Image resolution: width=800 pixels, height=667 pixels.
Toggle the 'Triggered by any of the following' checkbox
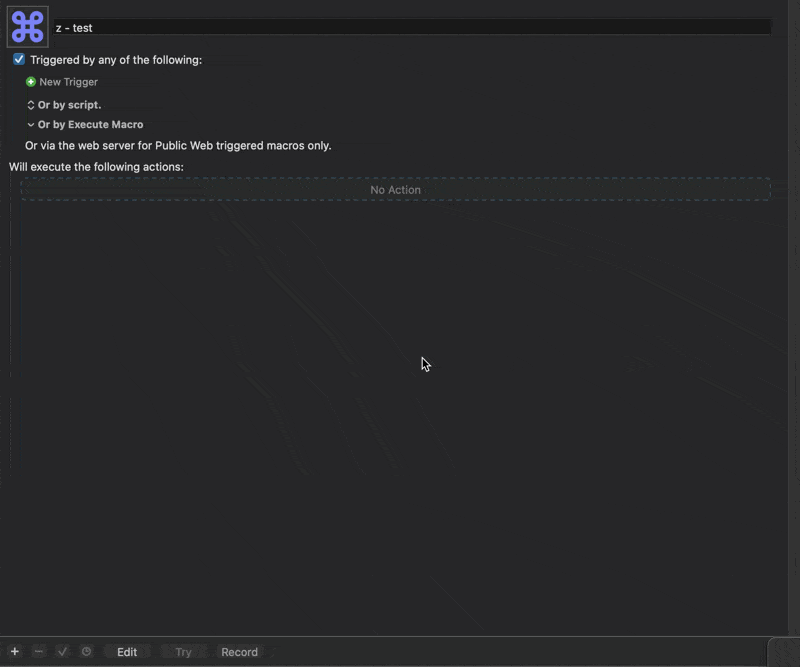click(x=19, y=60)
